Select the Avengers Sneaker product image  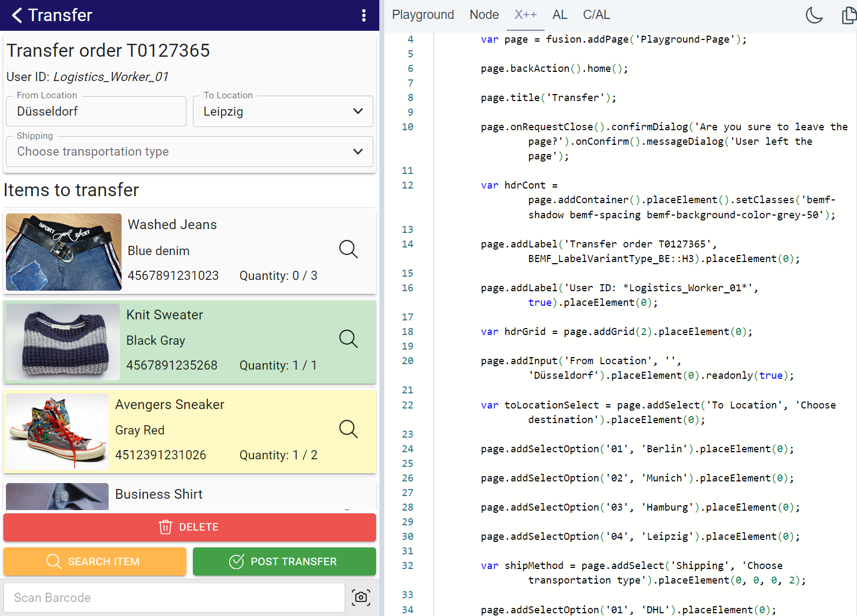pyautogui.click(x=57, y=432)
